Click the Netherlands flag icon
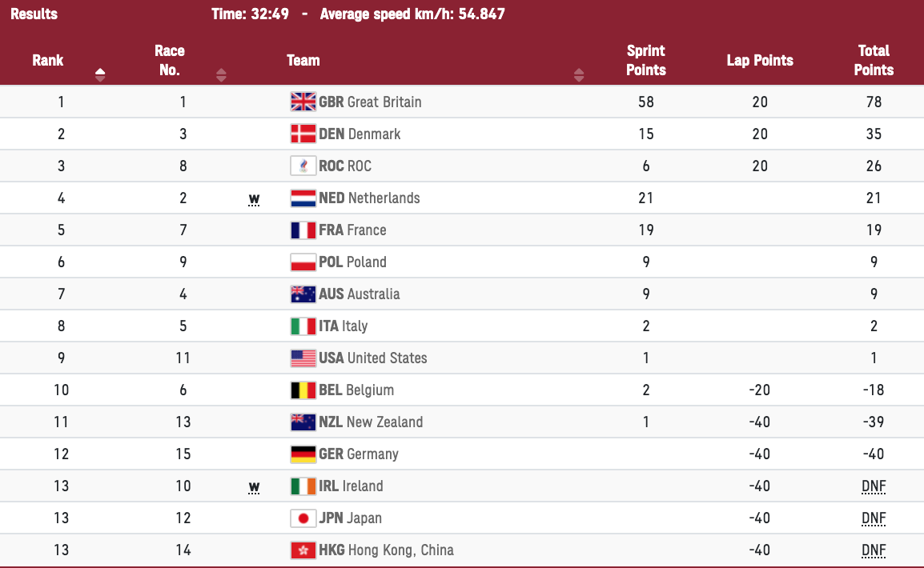 [x=303, y=198]
